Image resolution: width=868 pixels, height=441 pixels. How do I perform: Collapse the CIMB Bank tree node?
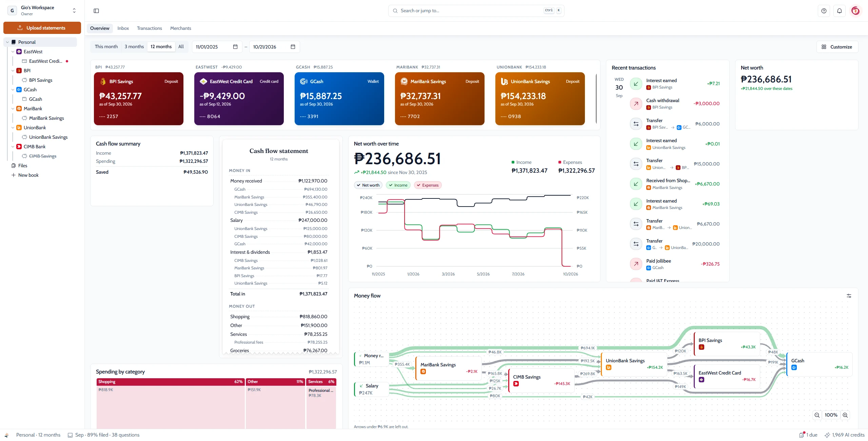point(13,147)
